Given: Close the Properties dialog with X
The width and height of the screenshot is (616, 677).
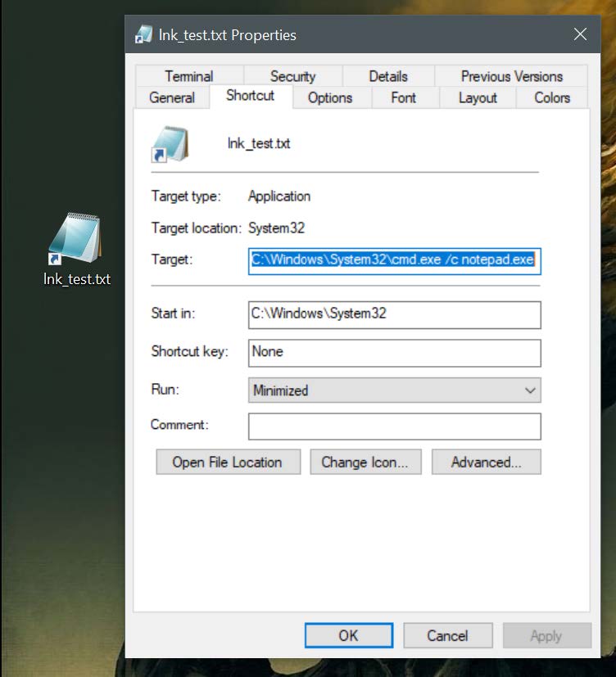Looking at the screenshot, I should tap(580, 34).
